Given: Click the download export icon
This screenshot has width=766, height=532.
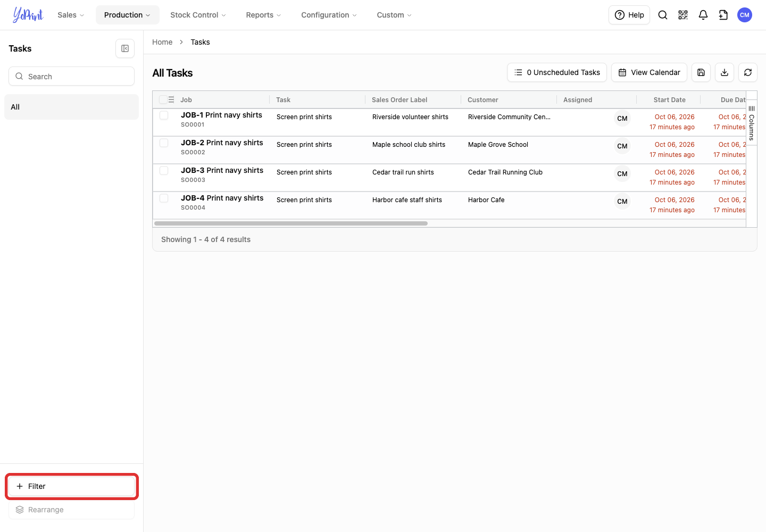Looking at the screenshot, I should 725,72.
